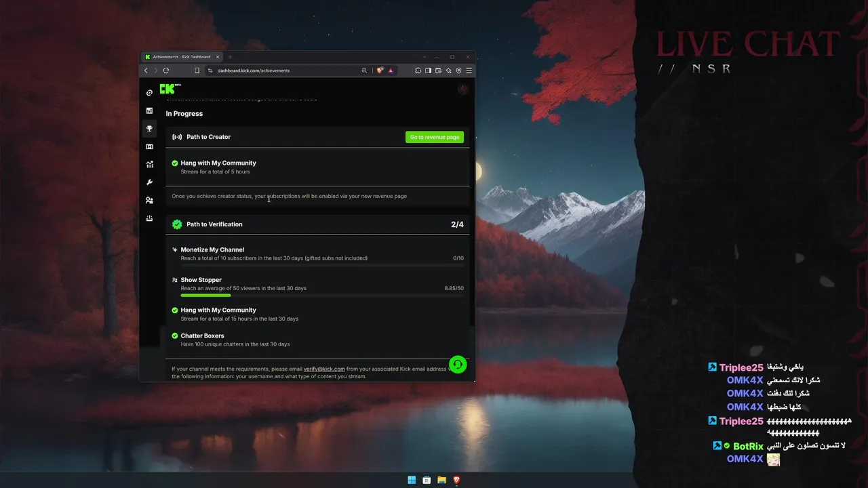
Task: Click the Chatter Boxers title
Action: 202,335
